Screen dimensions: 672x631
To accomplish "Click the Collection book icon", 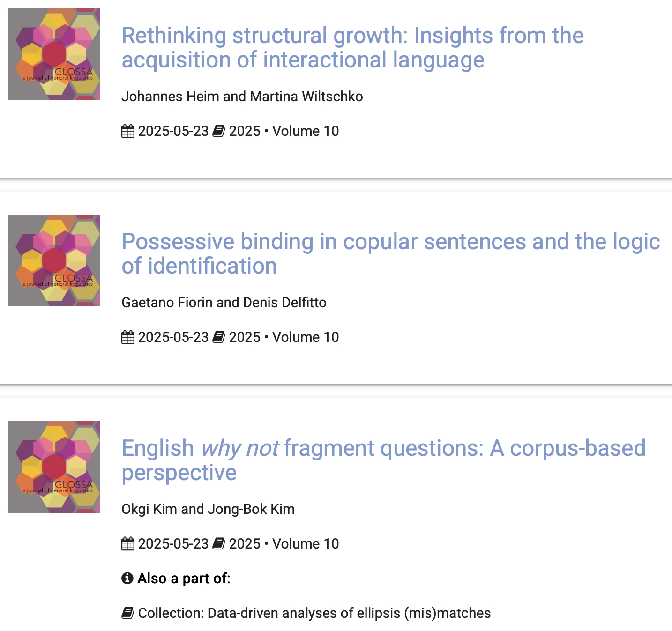I will pyautogui.click(x=127, y=613).
